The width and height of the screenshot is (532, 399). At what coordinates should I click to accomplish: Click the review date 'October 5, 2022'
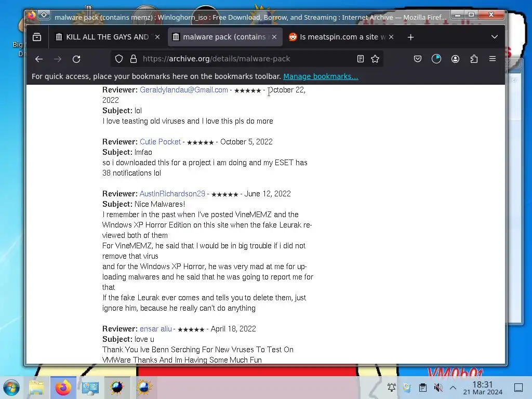pos(246,142)
